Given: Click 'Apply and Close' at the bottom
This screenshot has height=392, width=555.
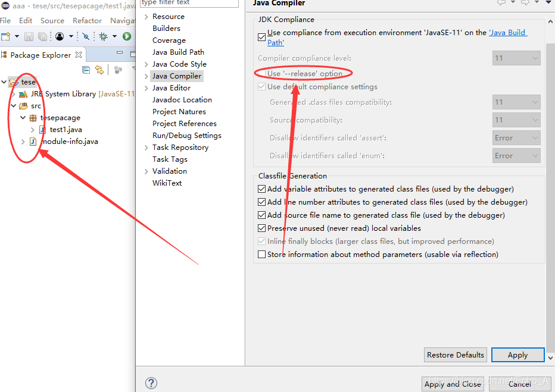Looking at the screenshot, I should (x=453, y=384).
